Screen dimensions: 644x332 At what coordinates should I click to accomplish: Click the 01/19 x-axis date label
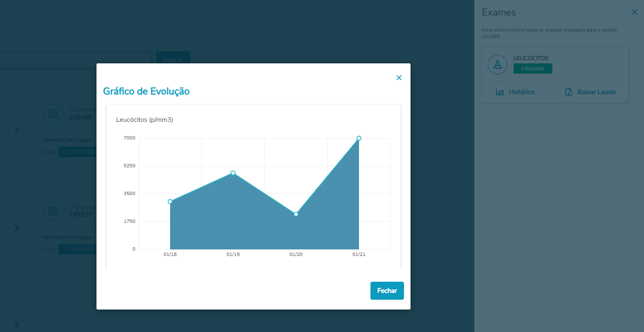(x=233, y=254)
